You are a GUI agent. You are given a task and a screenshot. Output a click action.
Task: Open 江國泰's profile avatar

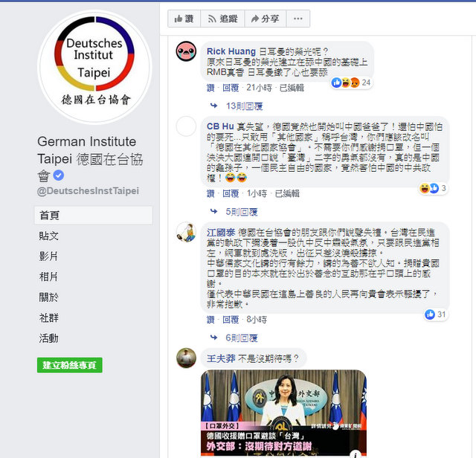pos(186,232)
